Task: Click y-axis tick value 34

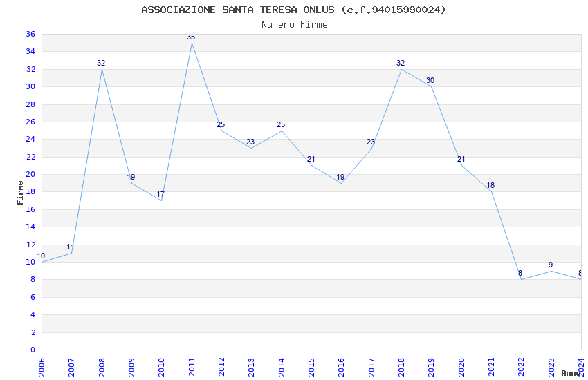Action: pyautogui.click(x=30, y=51)
